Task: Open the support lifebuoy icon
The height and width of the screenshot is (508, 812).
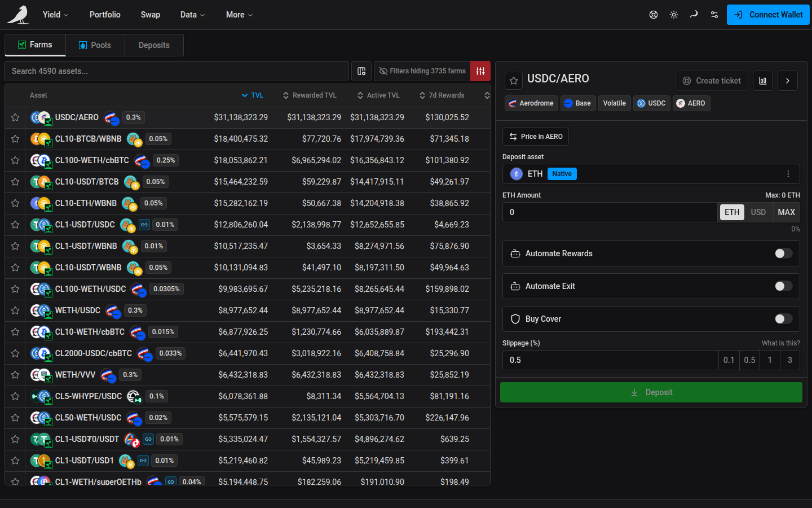Action: [x=654, y=15]
